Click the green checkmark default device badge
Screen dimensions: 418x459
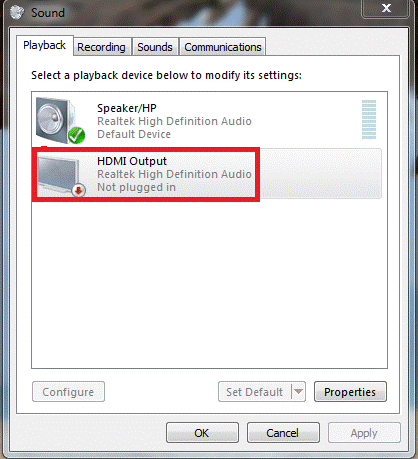pyautogui.click(x=77, y=135)
